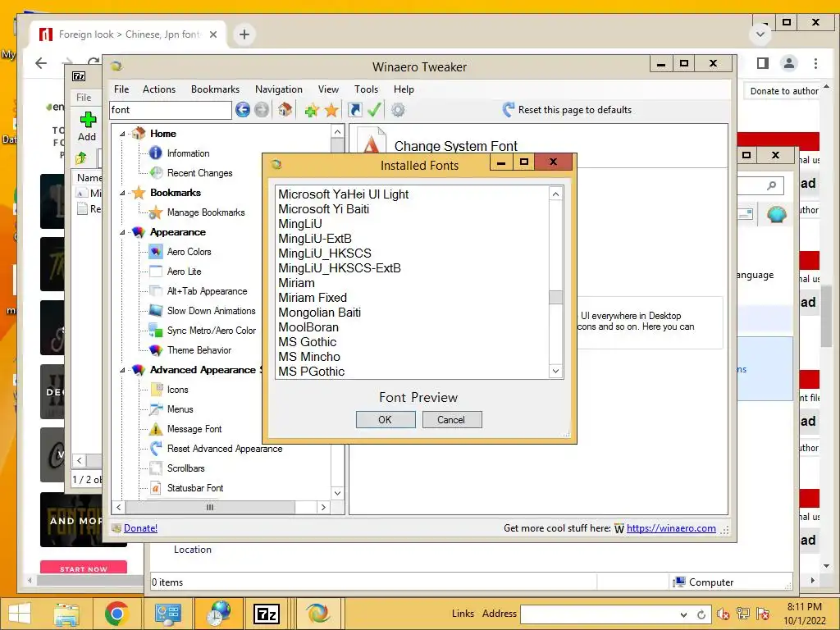This screenshot has width=840, height=630.
Task: Select MoolBoran font
Action: coord(308,327)
